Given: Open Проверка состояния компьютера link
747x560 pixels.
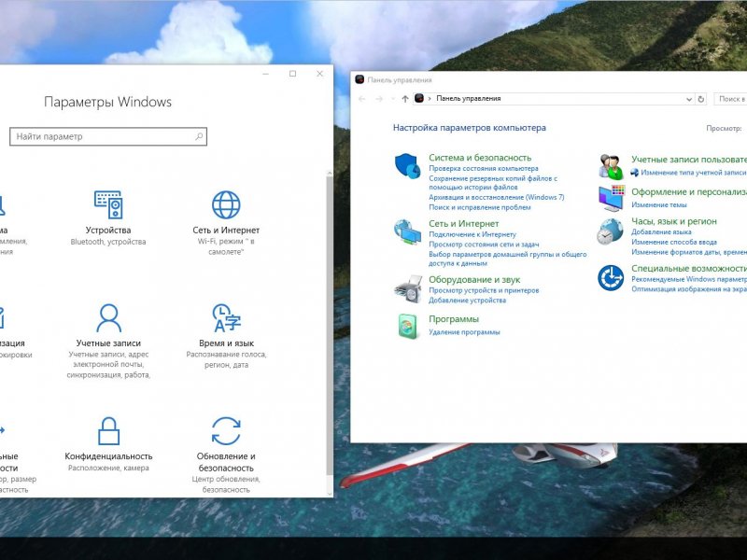Looking at the screenshot, I should (484, 169).
